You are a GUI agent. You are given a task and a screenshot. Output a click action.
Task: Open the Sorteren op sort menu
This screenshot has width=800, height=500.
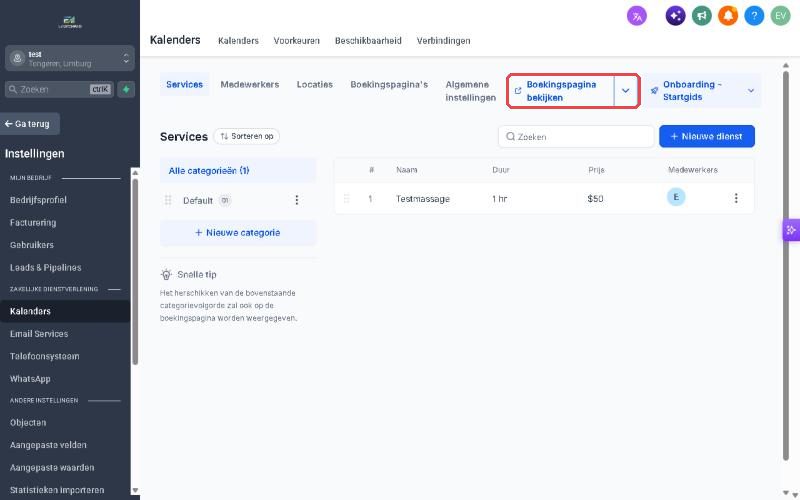247,136
